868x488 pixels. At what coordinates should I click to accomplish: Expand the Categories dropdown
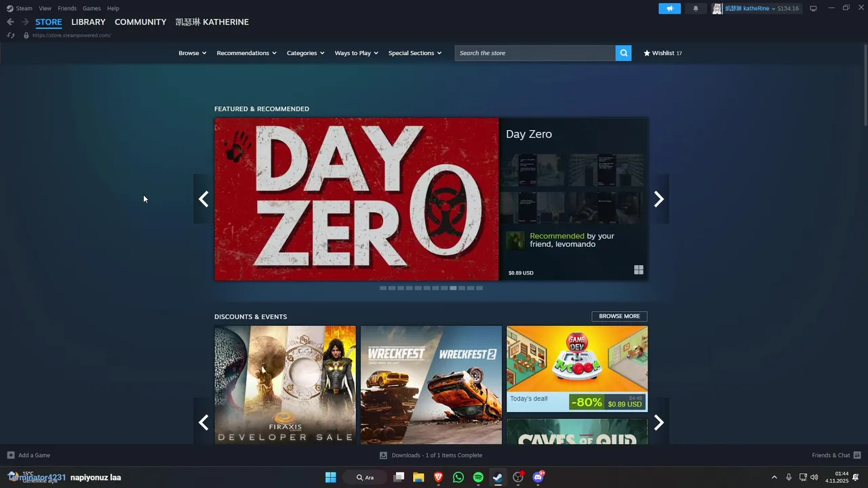[305, 53]
